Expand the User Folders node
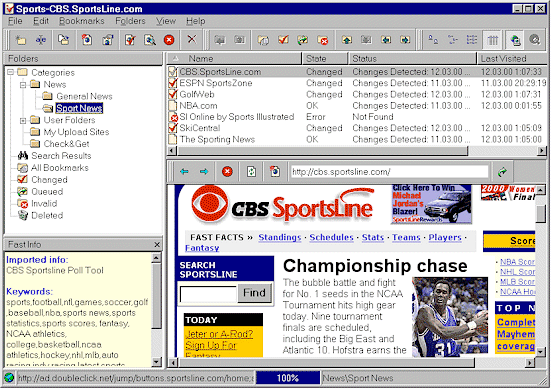Image resolution: width=551 pixels, height=389 pixels. pos(23,120)
